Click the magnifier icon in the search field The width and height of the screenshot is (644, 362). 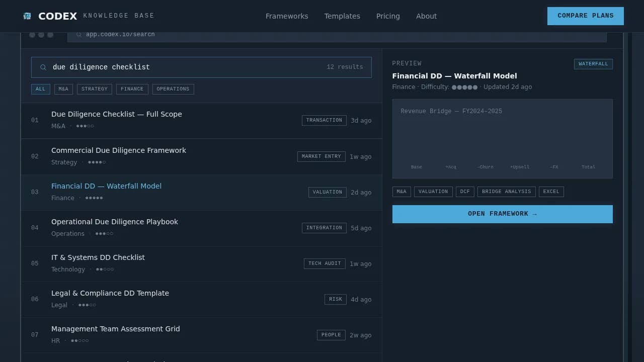43,67
